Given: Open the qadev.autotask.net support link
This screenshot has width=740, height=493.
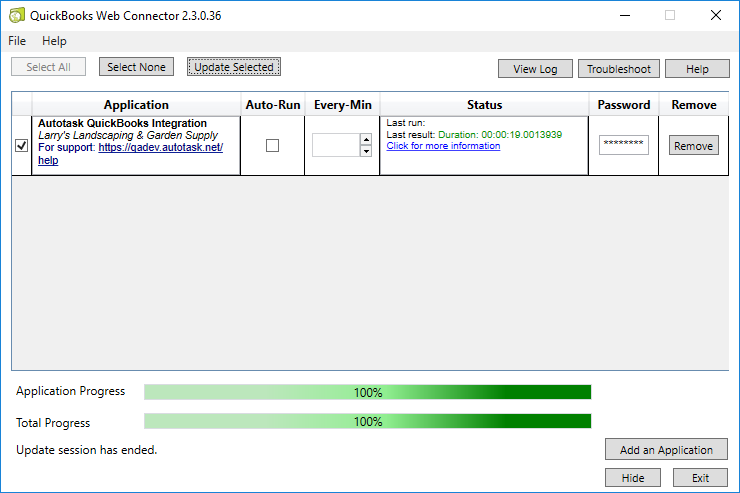Looking at the screenshot, I should [x=160, y=148].
